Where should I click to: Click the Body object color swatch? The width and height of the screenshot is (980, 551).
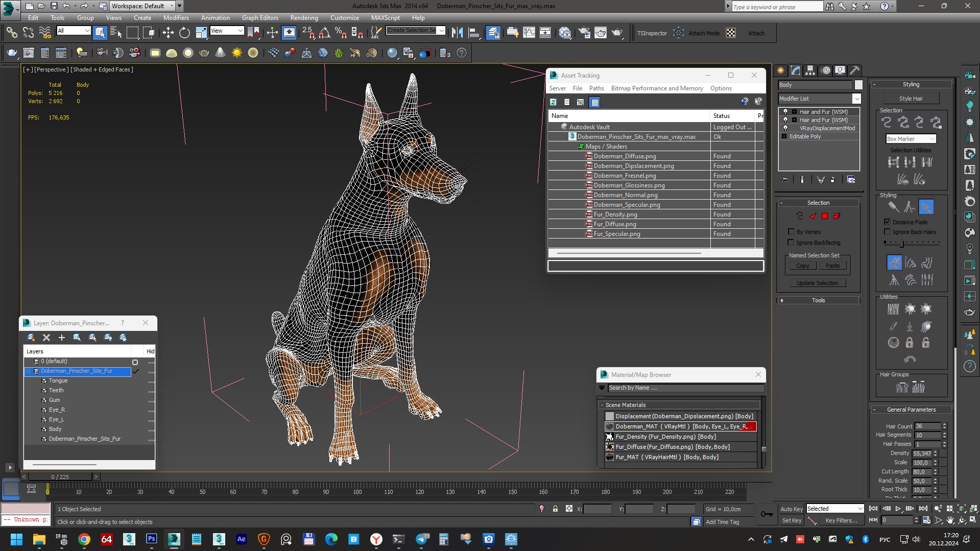tap(858, 85)
